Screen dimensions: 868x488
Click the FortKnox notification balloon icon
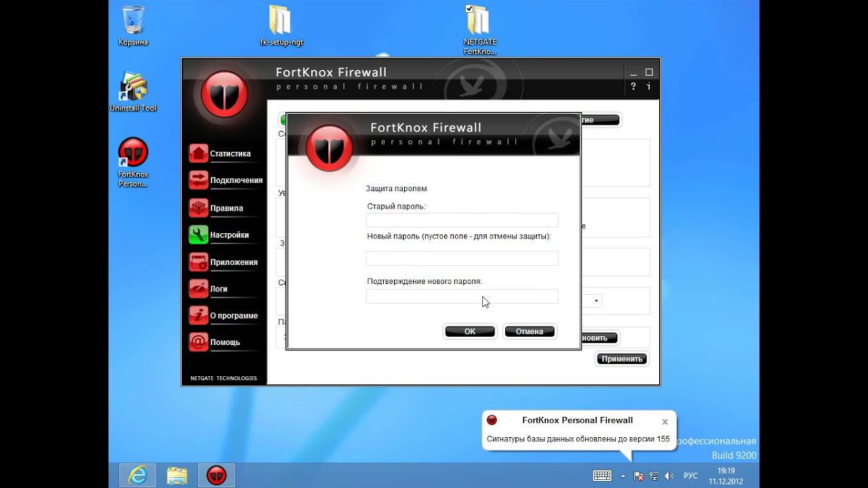click(x=492, y=420)
